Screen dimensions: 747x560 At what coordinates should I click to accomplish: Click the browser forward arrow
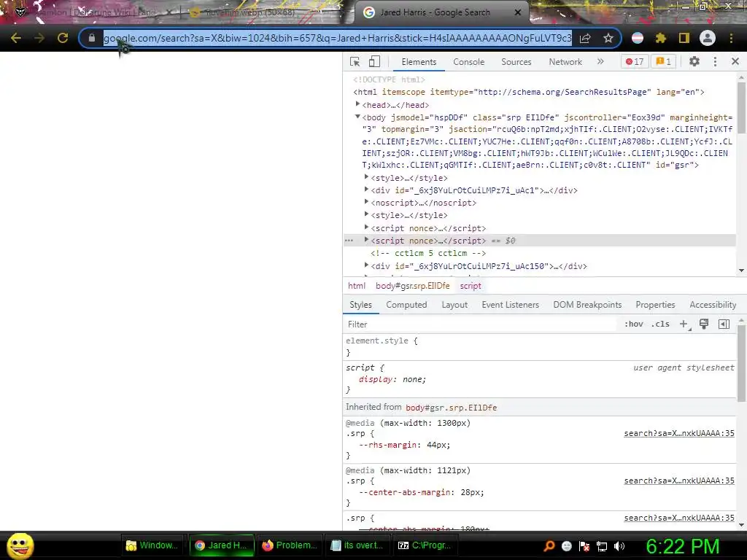pos(39,38)
